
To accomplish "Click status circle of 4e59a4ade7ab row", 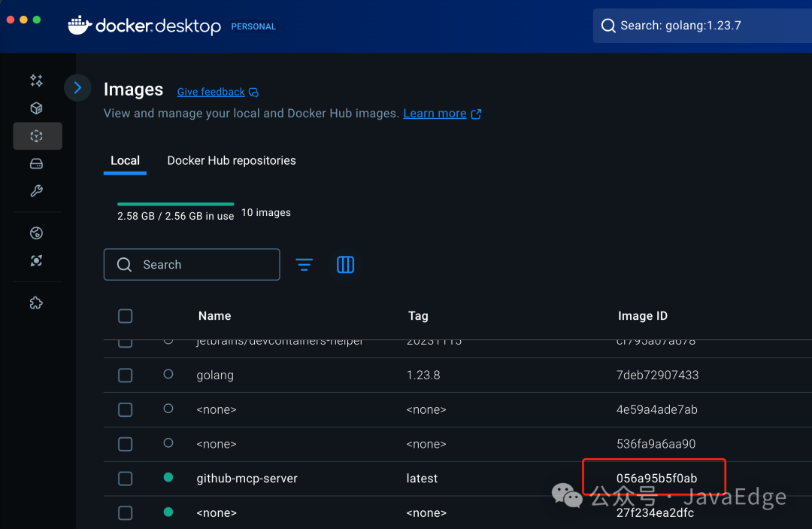I will 168,409.
